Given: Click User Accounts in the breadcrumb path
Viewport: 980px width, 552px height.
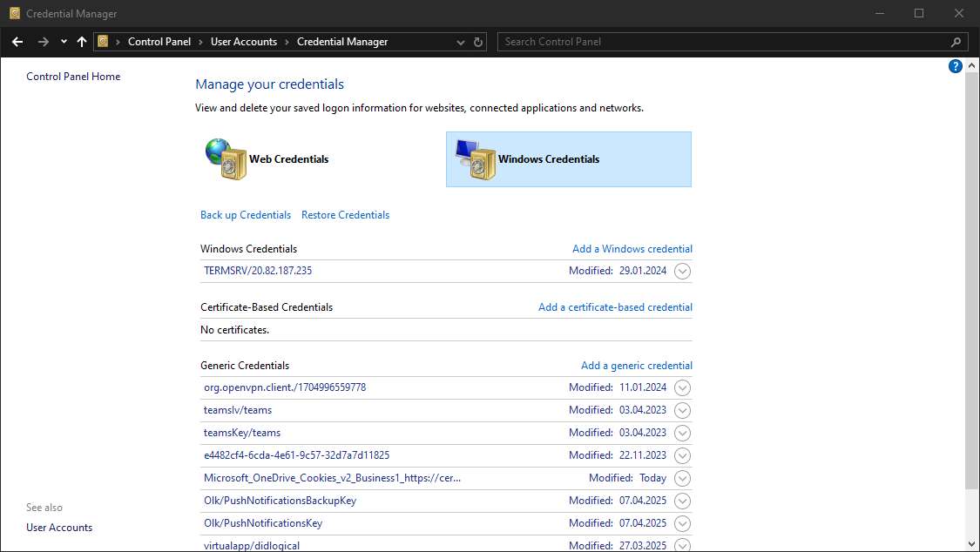Looking at the screenshot, I should click(243, 42).
